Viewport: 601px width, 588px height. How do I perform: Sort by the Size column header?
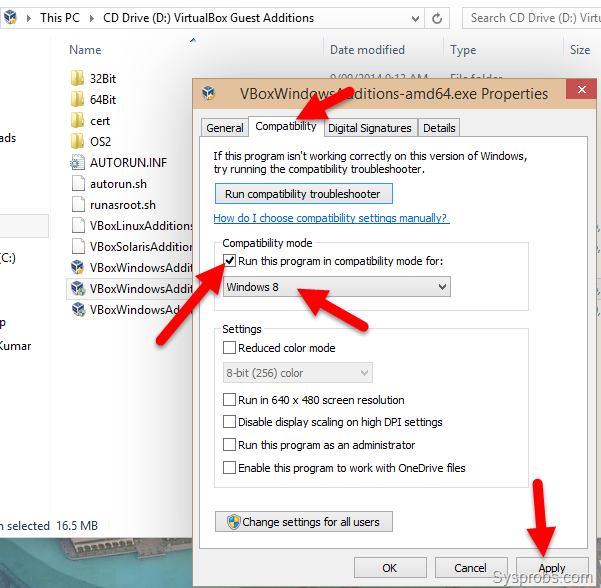click(580, 50)
